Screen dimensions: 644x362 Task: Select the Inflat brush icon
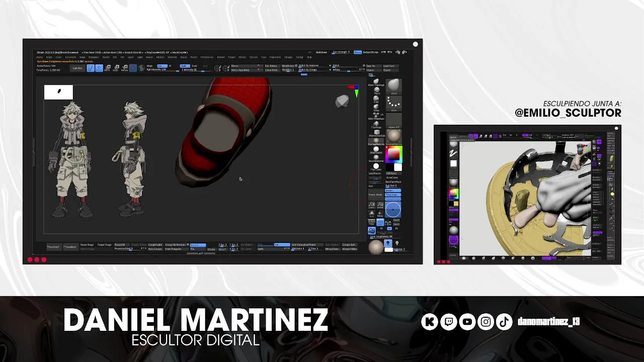(x=376, y=107)
